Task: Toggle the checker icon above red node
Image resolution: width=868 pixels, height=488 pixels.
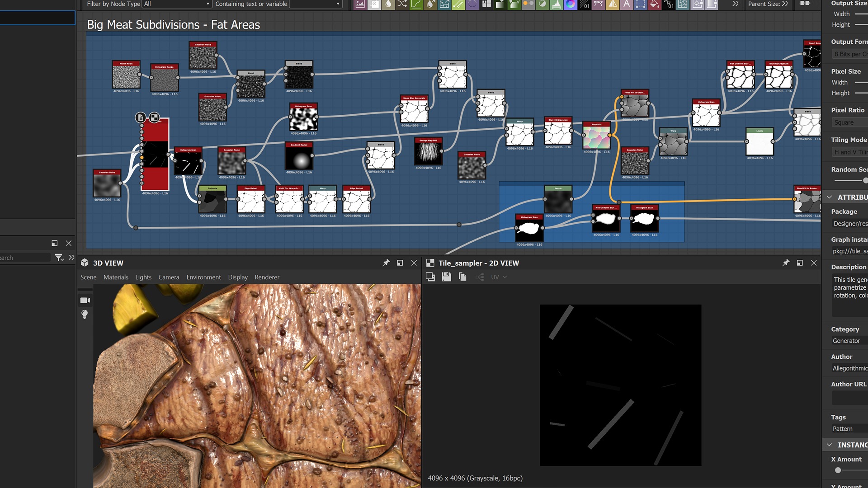Action: pyautogui.click(x=154, y=117)
